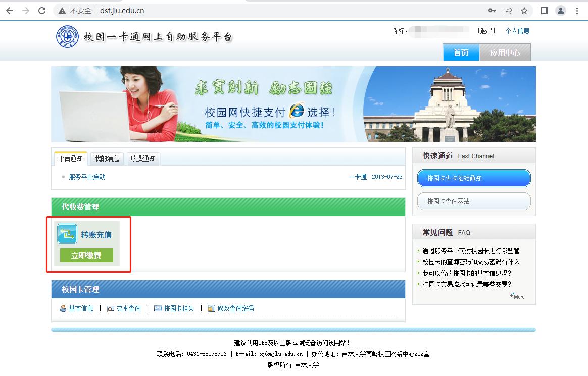Screen dimensions: 588x376
Task: Expand FAQ list via More link
Action: coord(517,296)
